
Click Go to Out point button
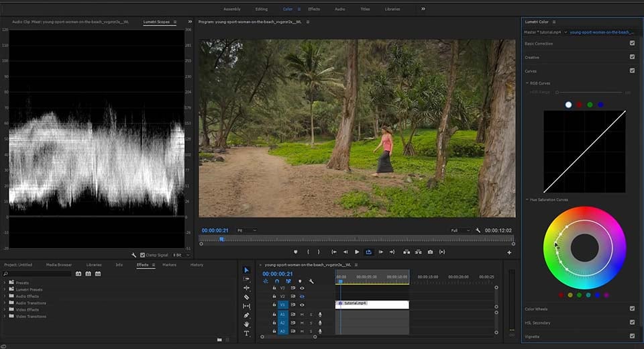point(392,252)
